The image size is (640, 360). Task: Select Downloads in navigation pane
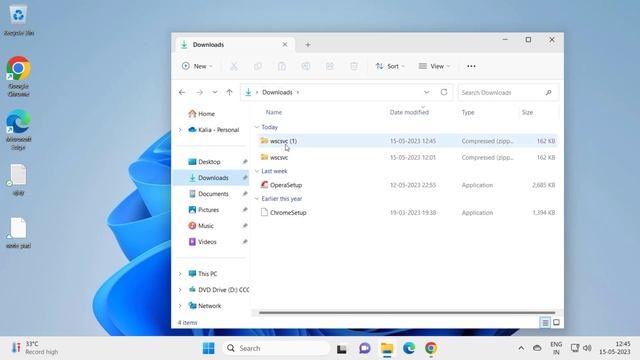pyautogui.click(x=211, y=178)
